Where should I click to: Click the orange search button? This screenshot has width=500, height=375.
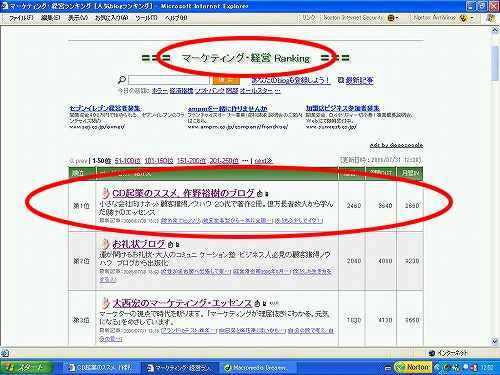click(226, 80)
